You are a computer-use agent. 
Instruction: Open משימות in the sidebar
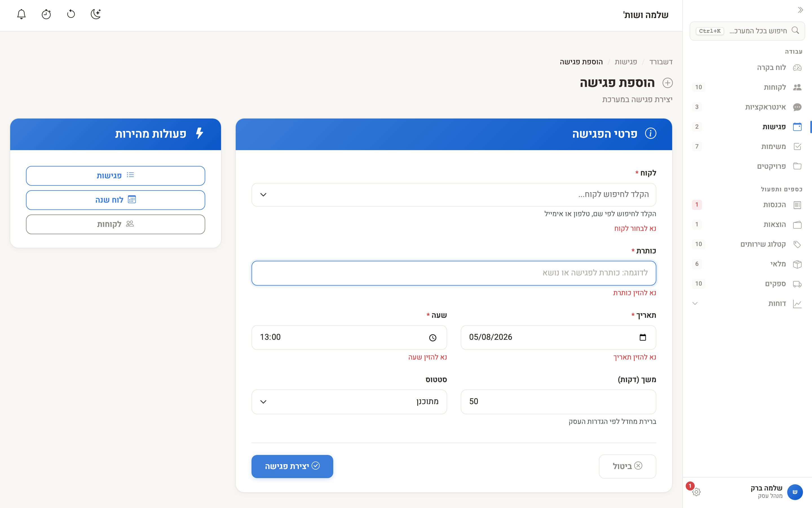tap(747, 146)
